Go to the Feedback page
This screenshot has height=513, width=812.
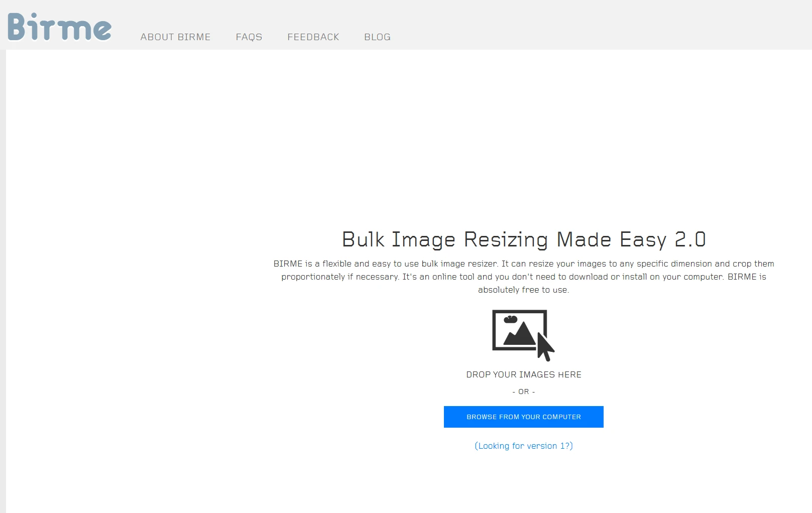313,37
